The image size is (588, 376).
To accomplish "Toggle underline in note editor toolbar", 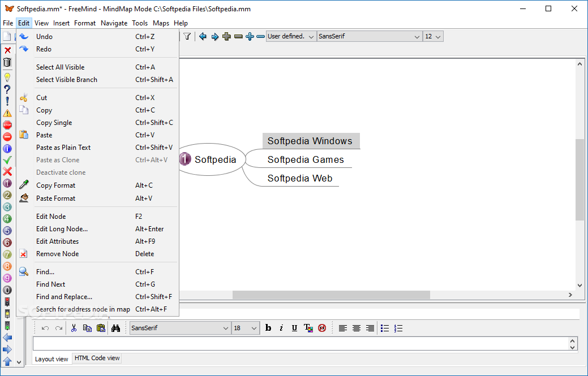I will click(x=294, y=328).
